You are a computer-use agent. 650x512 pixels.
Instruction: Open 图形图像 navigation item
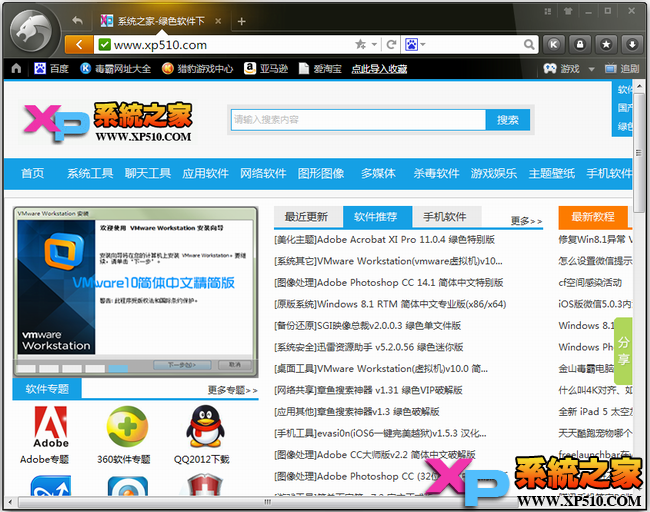pos(320,173)
